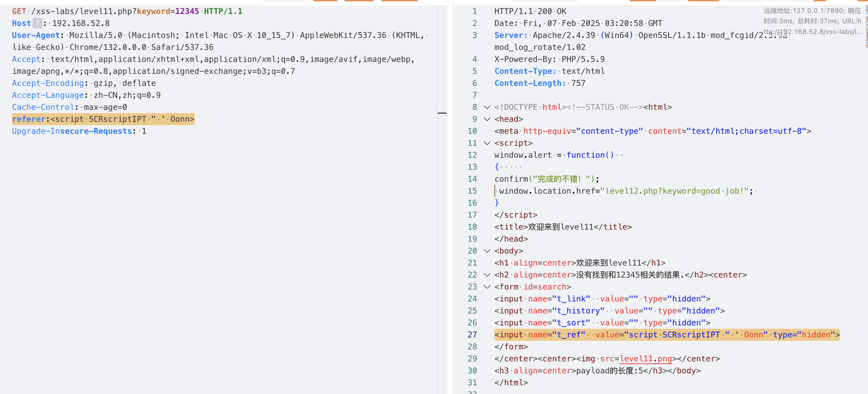Collapse the form id=search fold arrow
This screenshot has height=394, width=868.
487,287
